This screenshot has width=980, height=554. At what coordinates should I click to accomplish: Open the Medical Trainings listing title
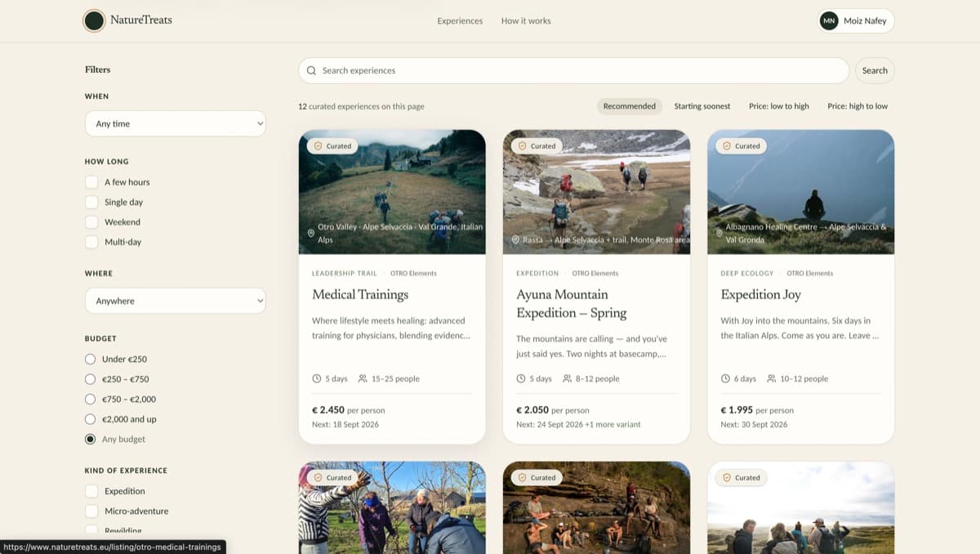tap(360, 294)
